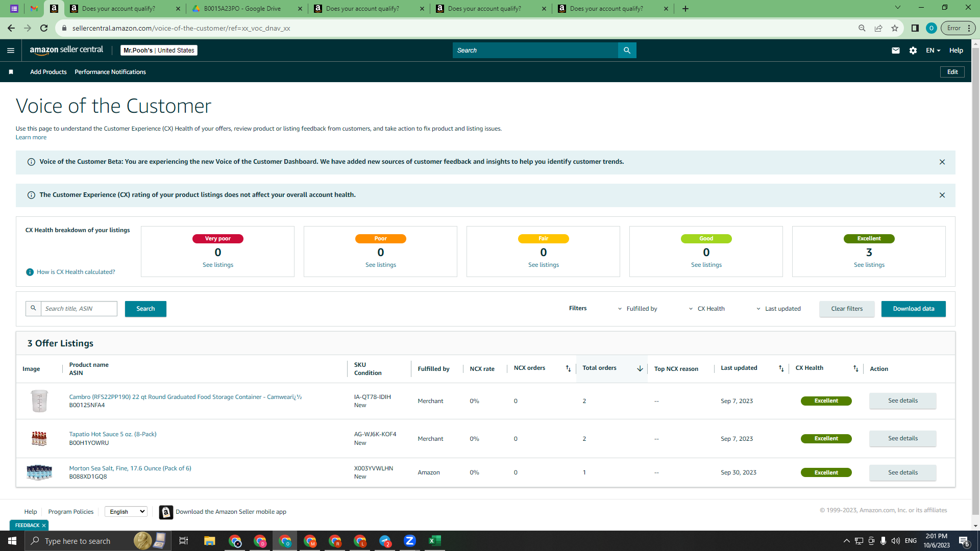Click Download data button
Image resolution: width=980 pixels, height=551 pixels.
click(x=914, y=309)
